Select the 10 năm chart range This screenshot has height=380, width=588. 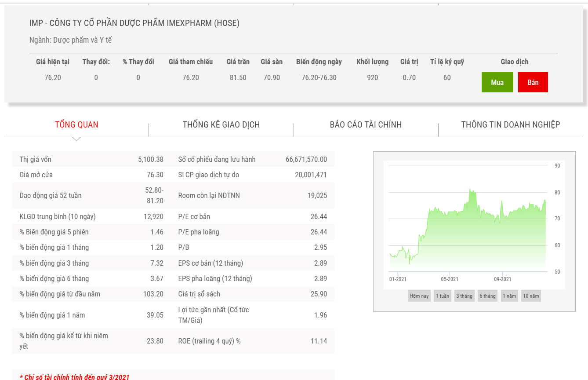(x=531, y=296)
